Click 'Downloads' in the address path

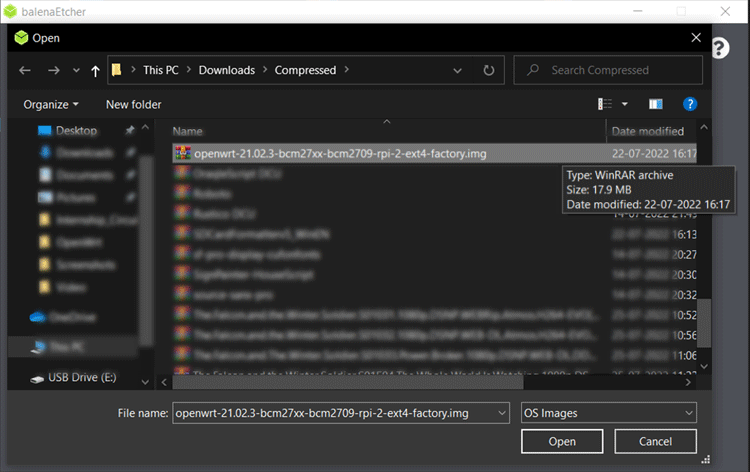tap(227, 70)
